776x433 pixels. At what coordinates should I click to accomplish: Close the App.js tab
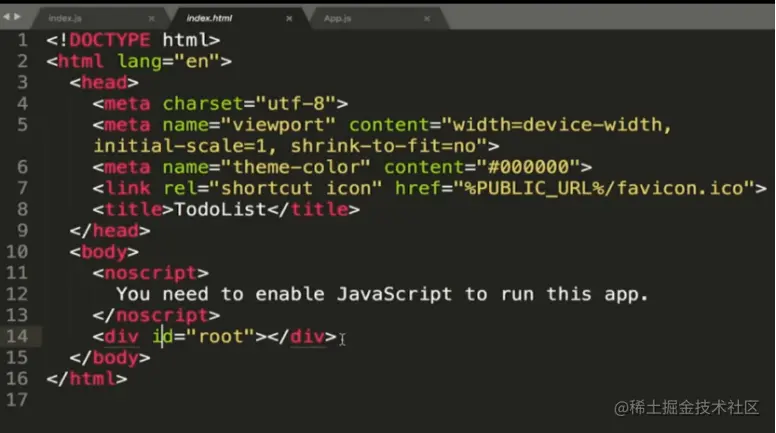coord(427,19)
